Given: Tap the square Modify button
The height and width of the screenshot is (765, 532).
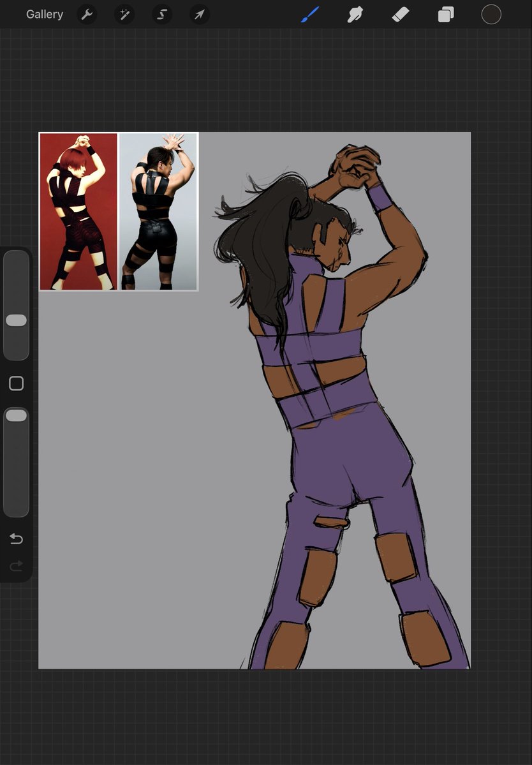Looking at the screenshot, I should click(x=16, y=383).
